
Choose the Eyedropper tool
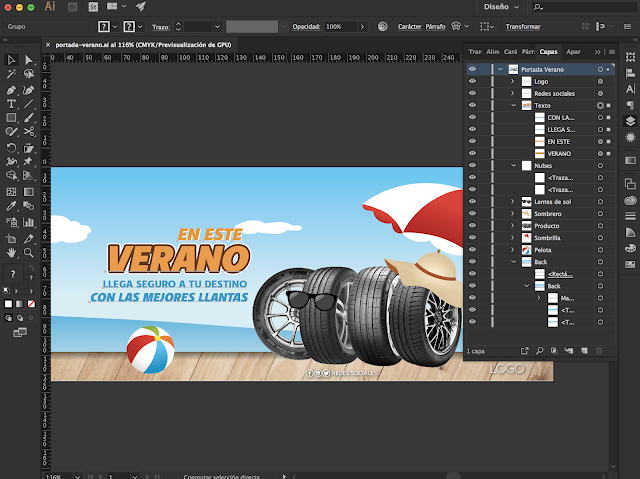(x=11, y=205)
